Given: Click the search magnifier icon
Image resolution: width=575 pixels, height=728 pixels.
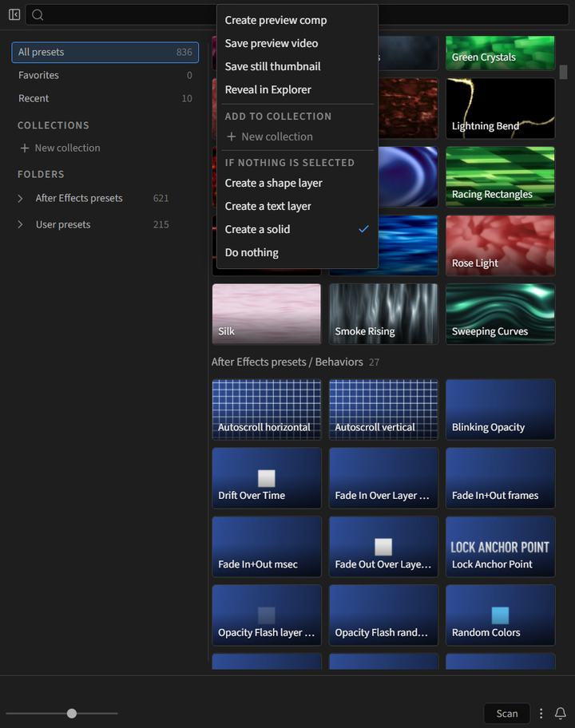Looking at the screenshot, I should click(x=38, y=15).
